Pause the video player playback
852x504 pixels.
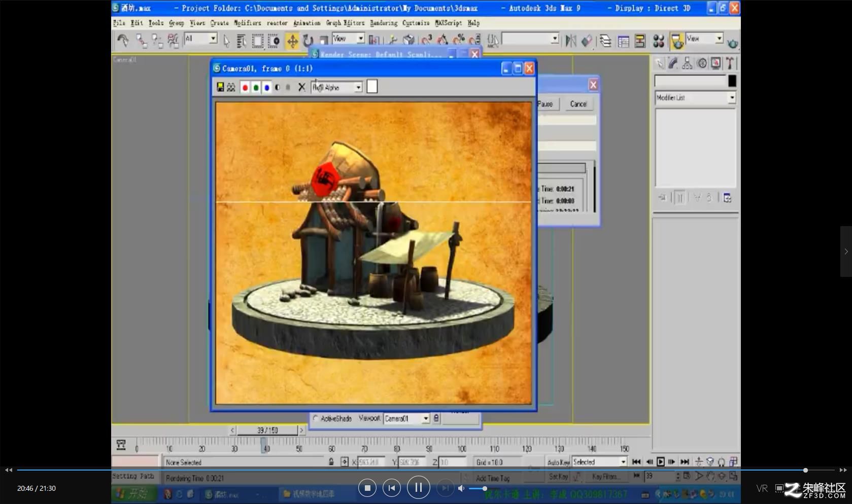[418, 488]
